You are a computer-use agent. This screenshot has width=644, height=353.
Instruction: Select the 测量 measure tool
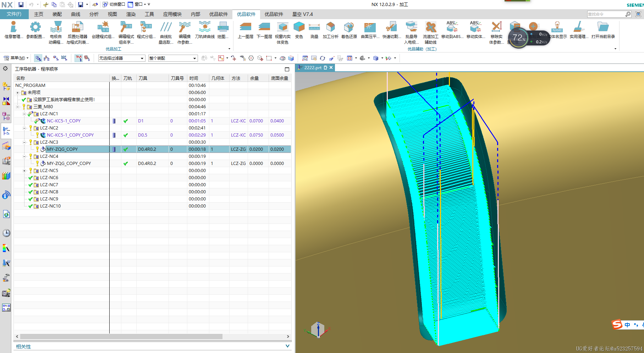pos(314,30)
